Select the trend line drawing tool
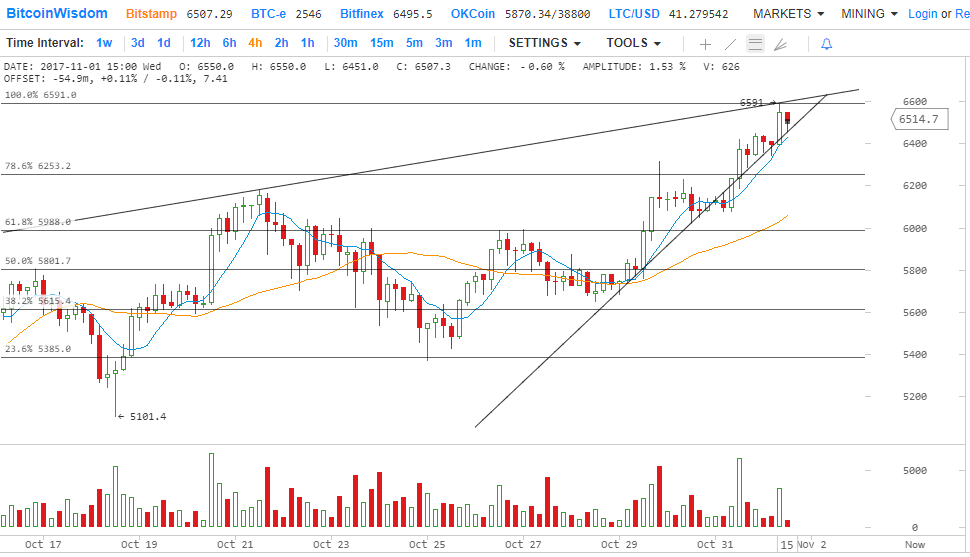Screen dimensions: 970x557 pyautogui.click(x=730, y=44)
